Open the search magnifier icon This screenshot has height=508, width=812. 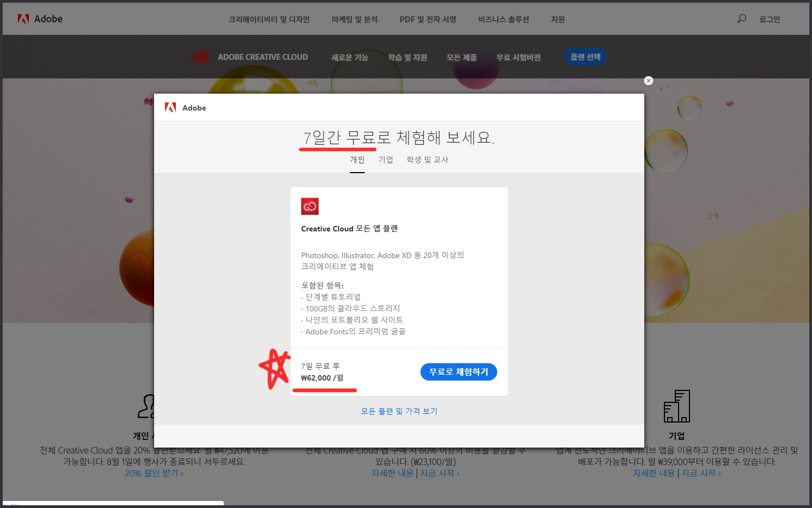tap(741, 19)
